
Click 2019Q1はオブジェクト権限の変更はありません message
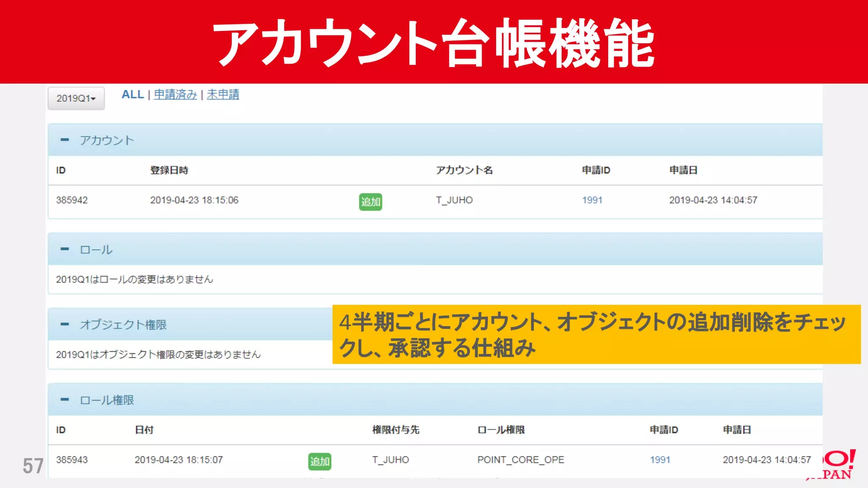click(x=158, y=355)
